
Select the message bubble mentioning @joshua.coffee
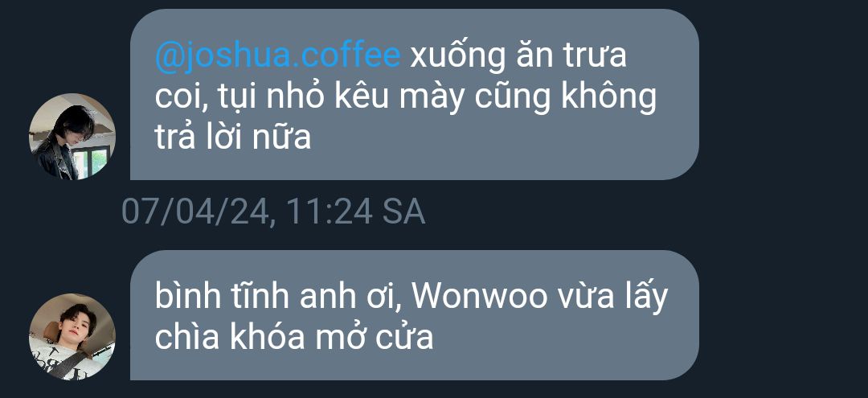click(415, 94)
